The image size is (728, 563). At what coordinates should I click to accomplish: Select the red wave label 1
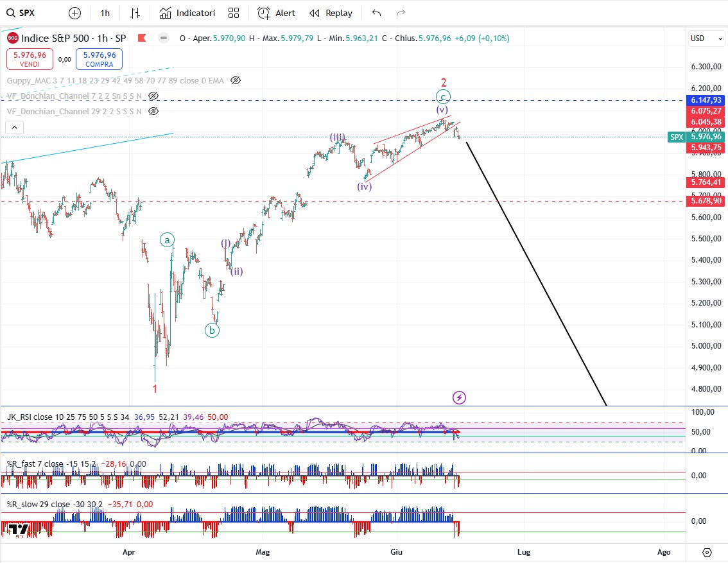155,389
